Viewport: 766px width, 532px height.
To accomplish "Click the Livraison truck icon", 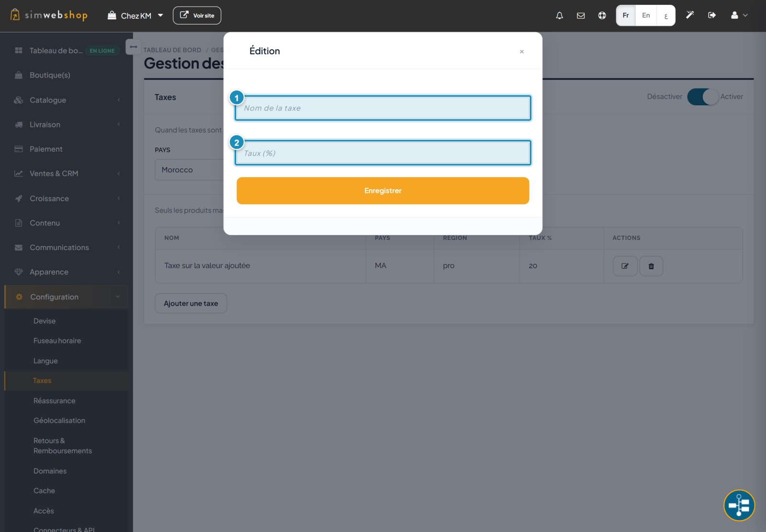I will pos(19,125).
